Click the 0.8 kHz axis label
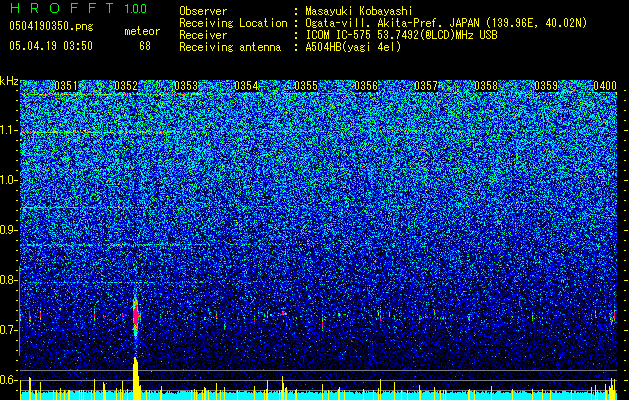Screen dimensions: 629x400 click(x=9, y=280)
